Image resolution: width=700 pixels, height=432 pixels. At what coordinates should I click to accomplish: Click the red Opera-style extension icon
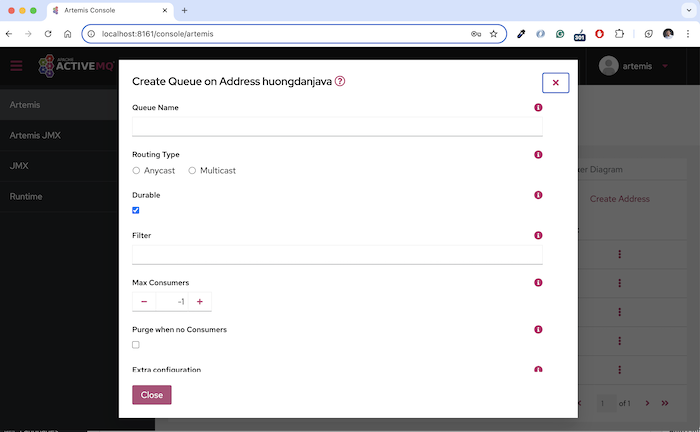click(599, 34)
